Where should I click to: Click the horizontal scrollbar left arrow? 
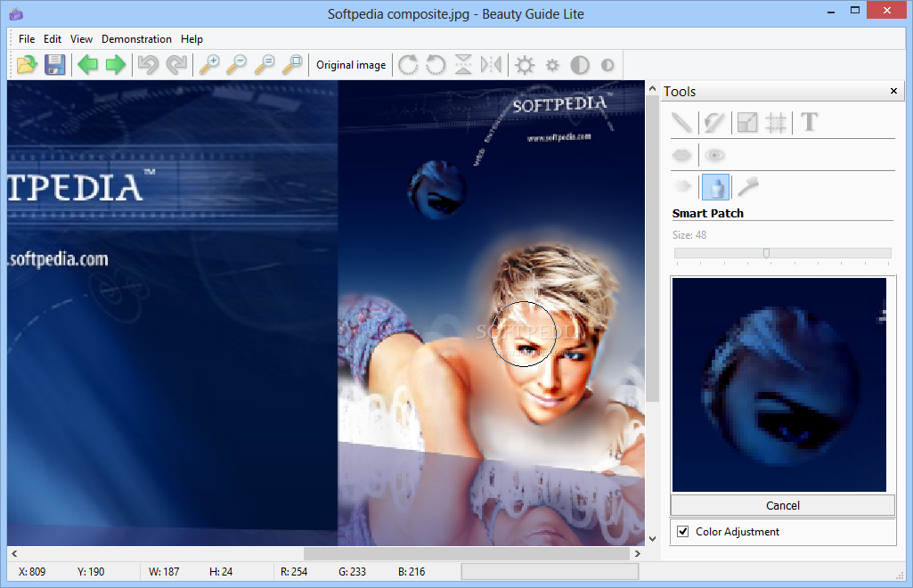tap(14, 553)
